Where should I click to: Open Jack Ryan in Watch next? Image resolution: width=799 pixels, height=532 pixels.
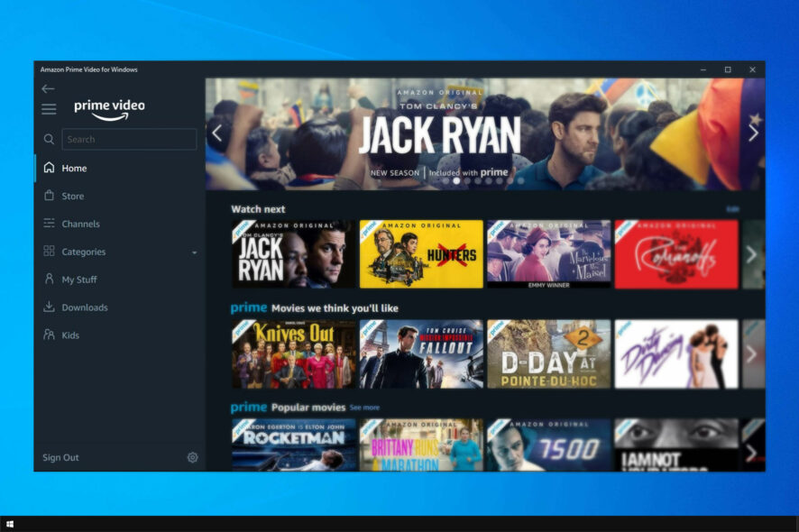click(x=293, y=254)
